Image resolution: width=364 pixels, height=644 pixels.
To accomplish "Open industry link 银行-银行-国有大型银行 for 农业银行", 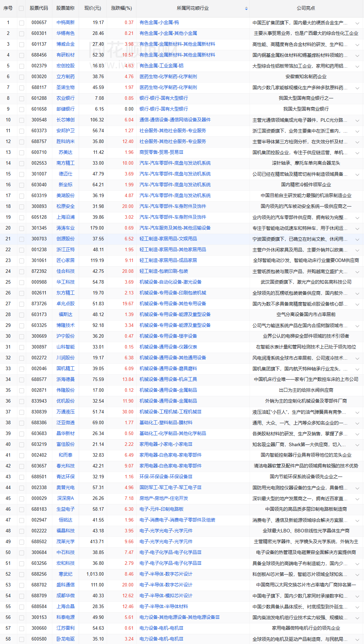I will click(x=164, y=98).
